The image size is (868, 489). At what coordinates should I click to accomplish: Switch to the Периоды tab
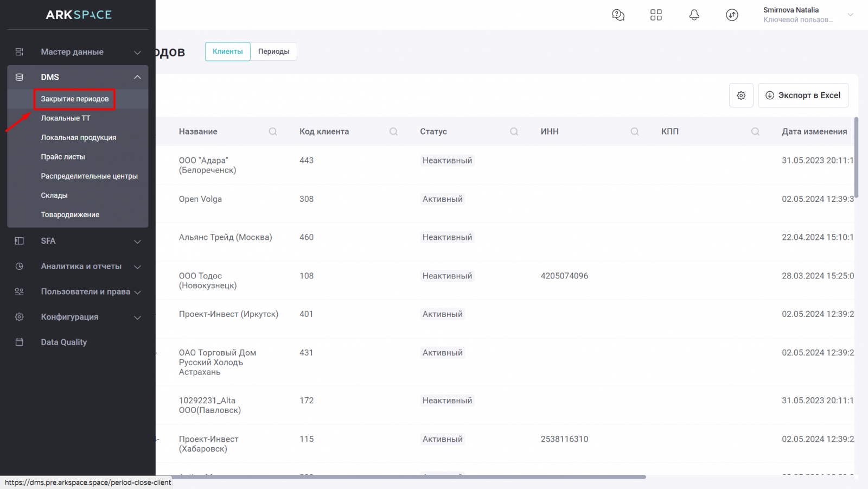[273, 52]
